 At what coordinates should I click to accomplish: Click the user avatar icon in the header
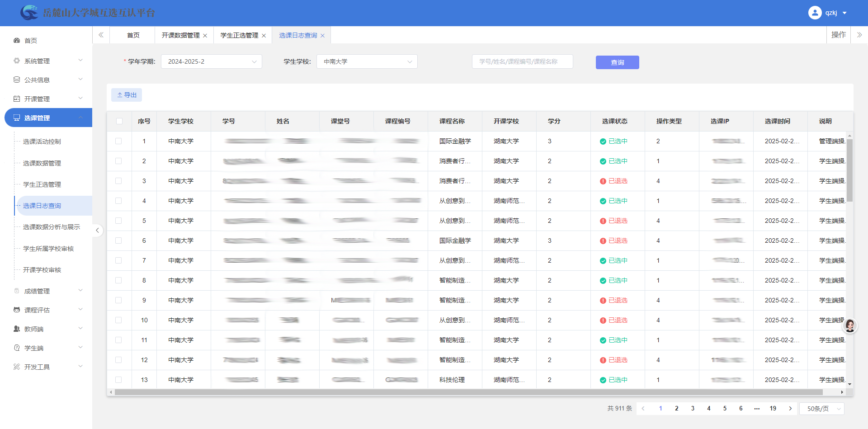(x=815, y=13)
